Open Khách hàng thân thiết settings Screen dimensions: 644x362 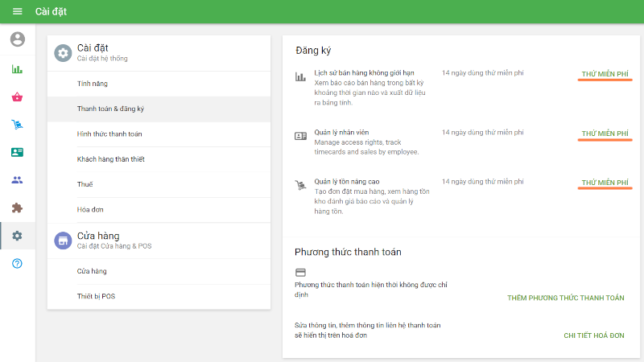(111, 159)
